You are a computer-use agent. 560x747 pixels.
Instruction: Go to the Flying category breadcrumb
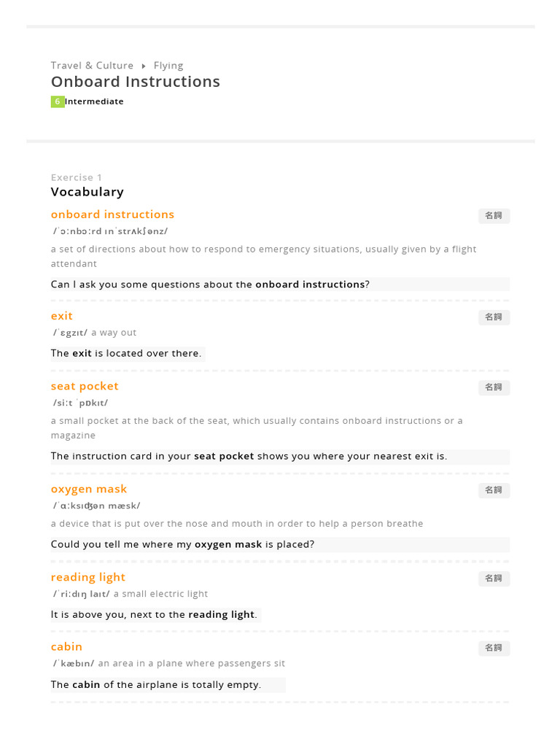click(168, 66)
